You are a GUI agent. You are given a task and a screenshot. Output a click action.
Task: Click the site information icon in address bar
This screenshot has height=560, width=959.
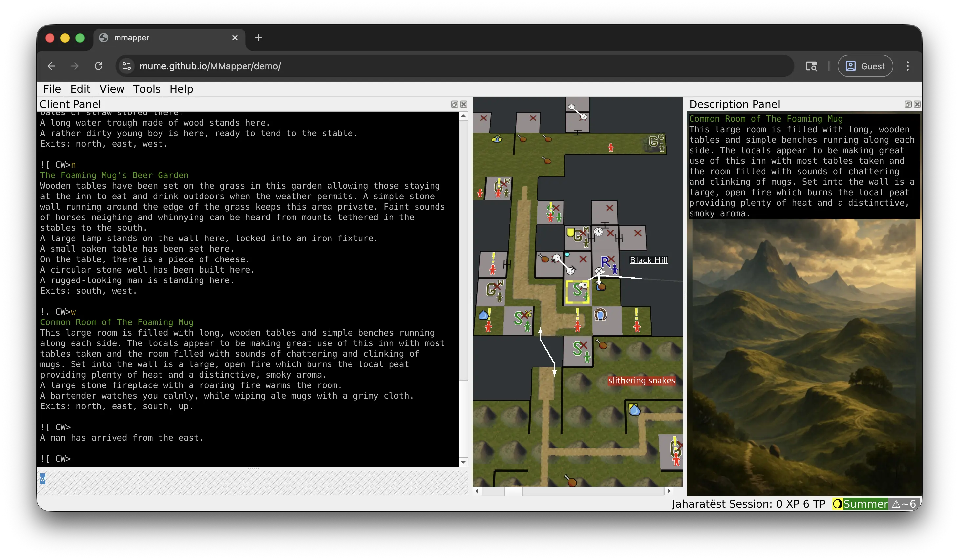[127, 66]
